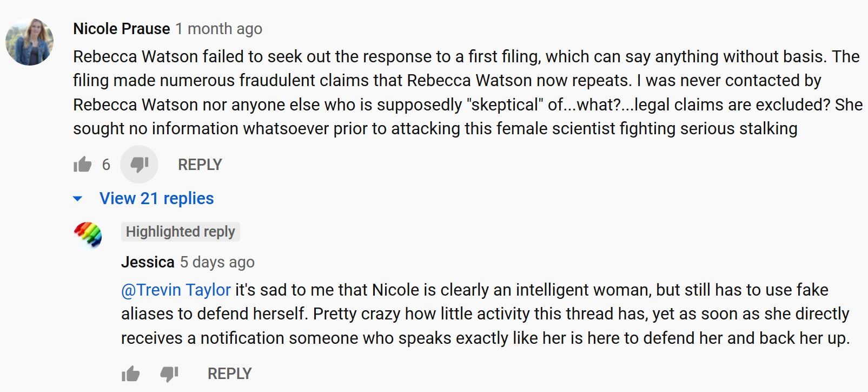Collapse replies using the blue arrow

pos(78,199)
